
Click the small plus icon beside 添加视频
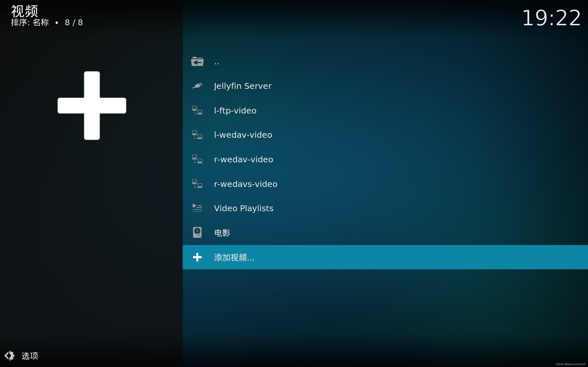coord(197,257)
